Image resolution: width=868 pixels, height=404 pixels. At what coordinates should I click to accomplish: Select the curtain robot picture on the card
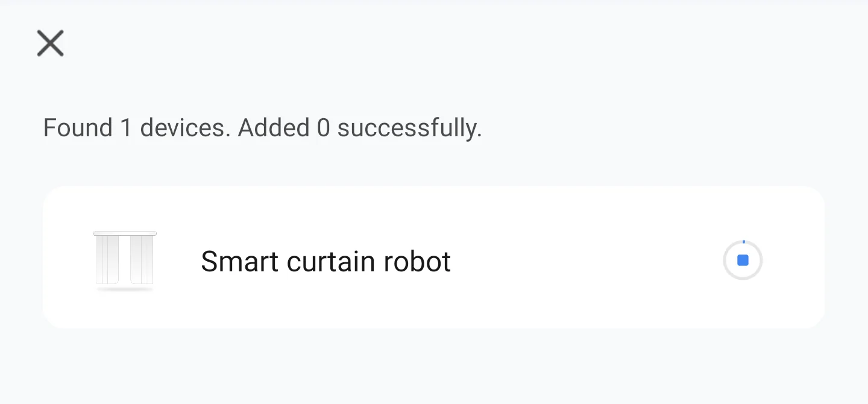[x=125, y=259]
